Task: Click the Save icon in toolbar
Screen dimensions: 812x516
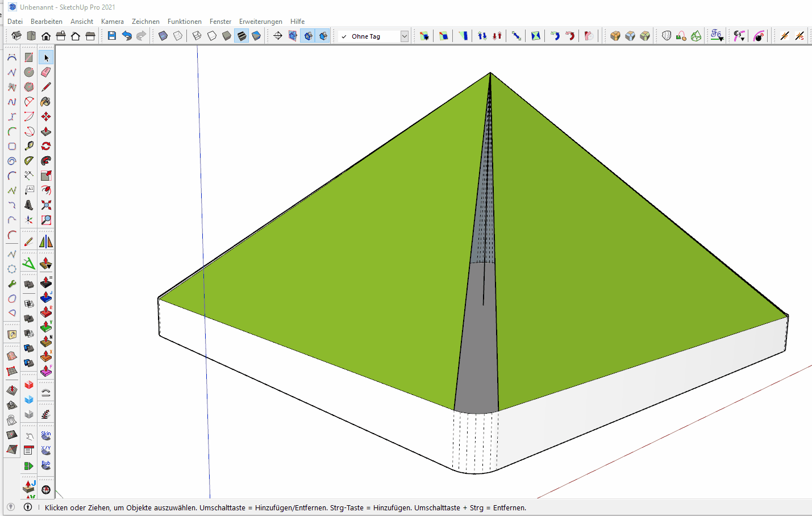Action: 112,36
